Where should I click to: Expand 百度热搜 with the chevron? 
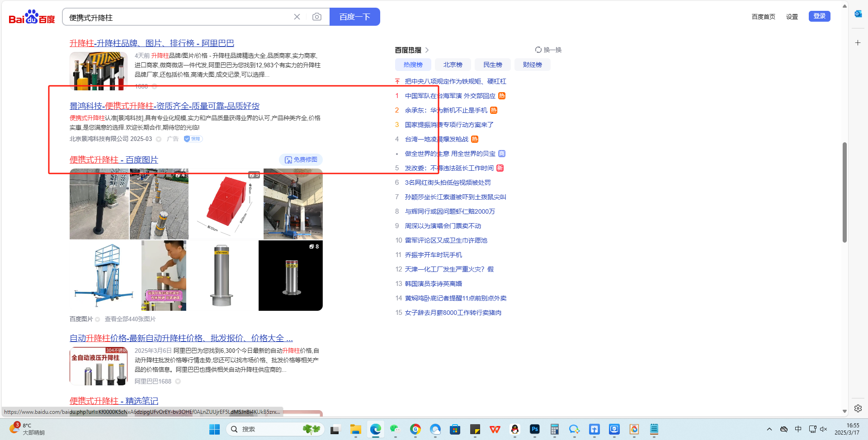coord(427,50)
